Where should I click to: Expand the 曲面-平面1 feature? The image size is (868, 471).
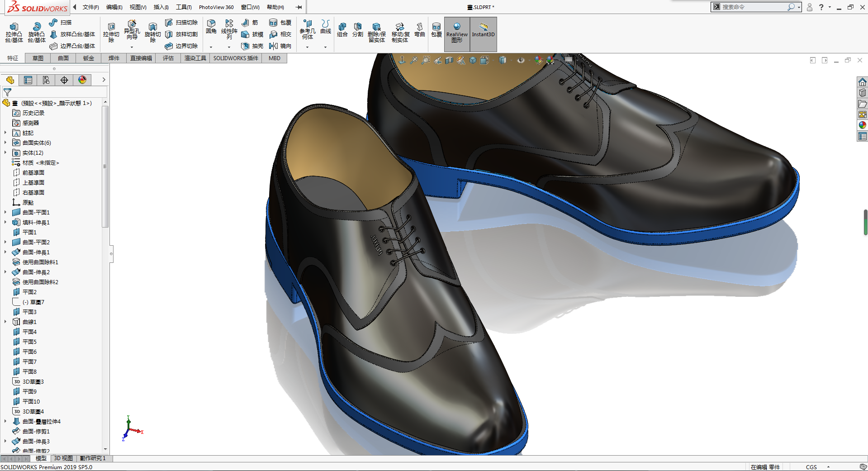coord(5,212)
